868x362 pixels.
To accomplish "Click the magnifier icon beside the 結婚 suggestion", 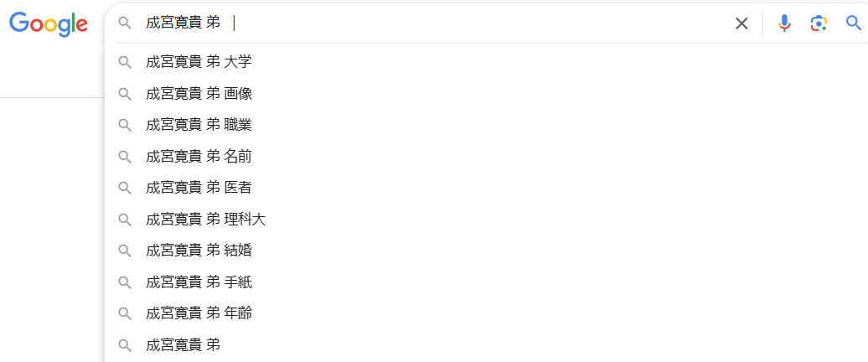I will [x=125, y=251].
